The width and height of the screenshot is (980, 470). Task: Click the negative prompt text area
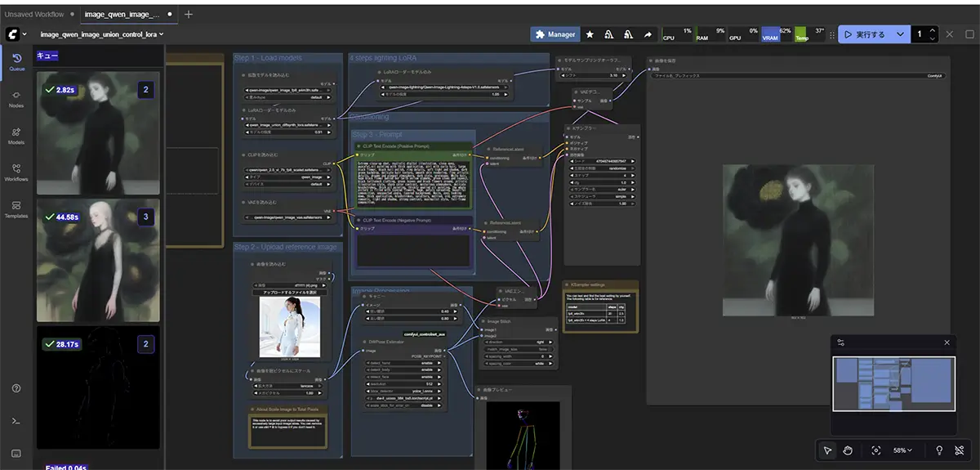[412, 250]
